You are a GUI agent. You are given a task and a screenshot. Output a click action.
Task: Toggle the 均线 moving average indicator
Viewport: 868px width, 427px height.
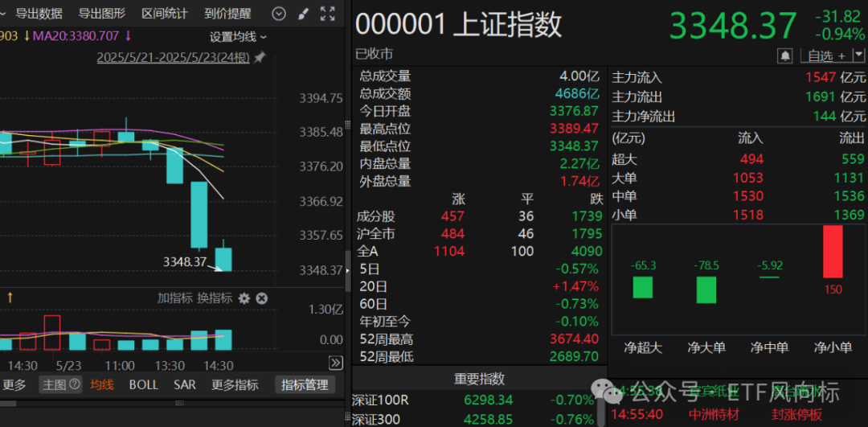point(102,385)
